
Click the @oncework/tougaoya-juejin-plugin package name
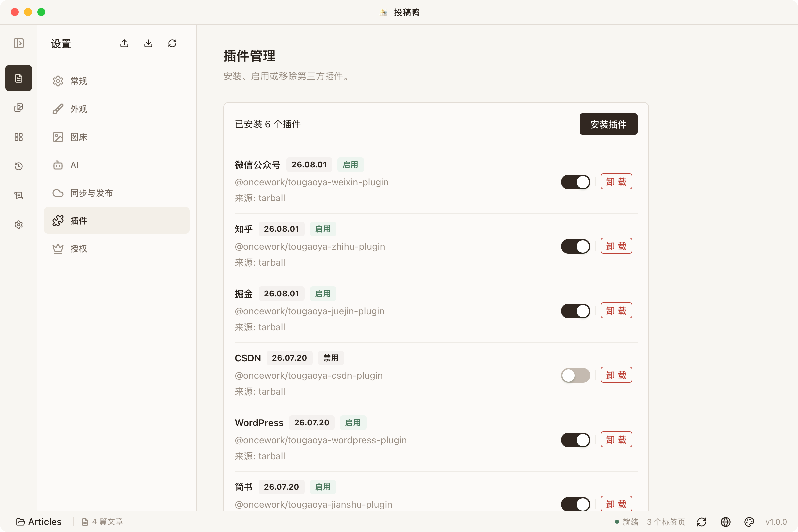pos(310,311)
